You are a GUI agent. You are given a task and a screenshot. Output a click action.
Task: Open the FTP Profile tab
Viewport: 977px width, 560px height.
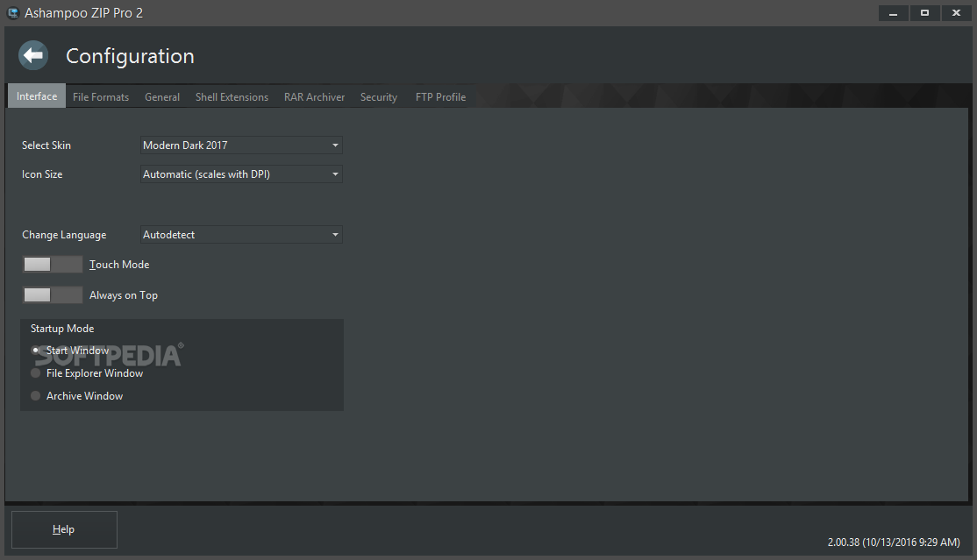coord(440,96)
